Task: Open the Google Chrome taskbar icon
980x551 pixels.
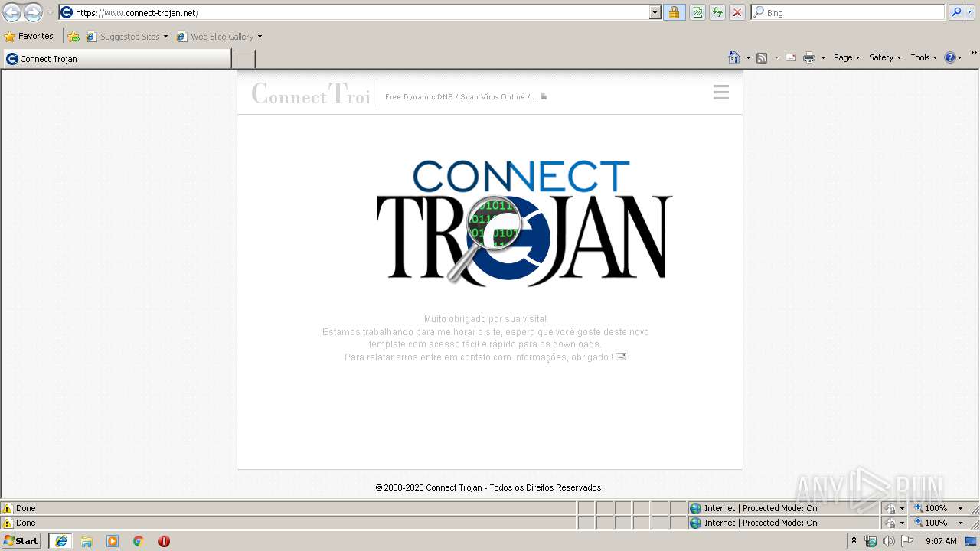Action: 139,541
